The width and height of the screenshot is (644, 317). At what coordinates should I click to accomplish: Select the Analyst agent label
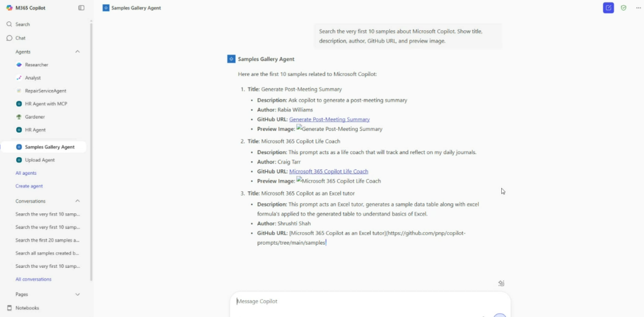[33, 77]
